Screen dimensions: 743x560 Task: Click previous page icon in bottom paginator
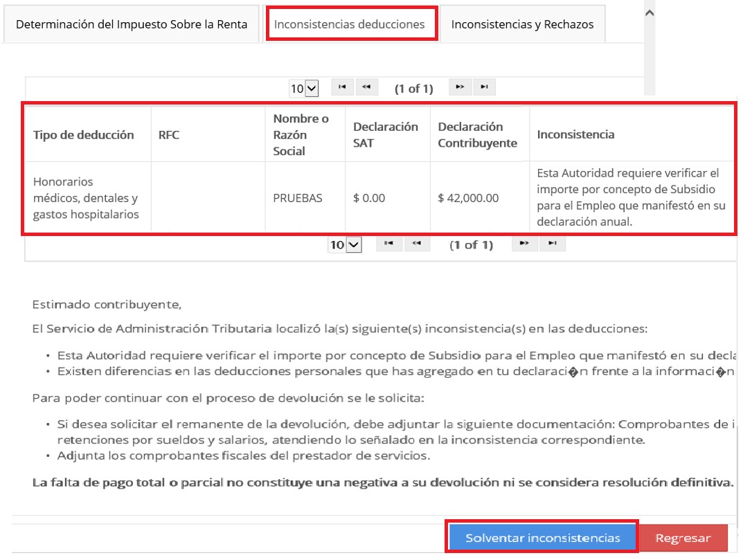pos(416,244)
